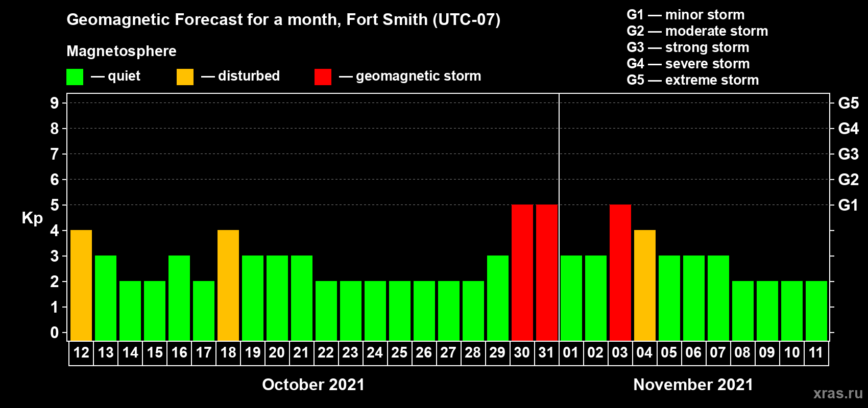Click the 'Kp' axis label
The width and height of the screenshot is (868, 408).
coord(32,218)
